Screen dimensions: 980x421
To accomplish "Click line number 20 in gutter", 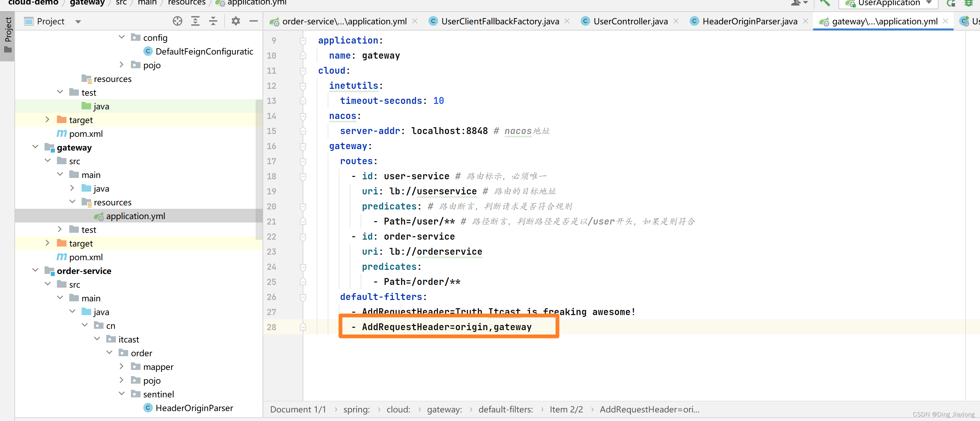I will [271, 206].
